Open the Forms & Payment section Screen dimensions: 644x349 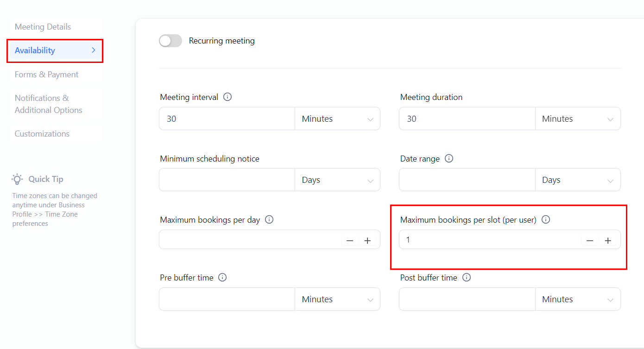(46, 75)
